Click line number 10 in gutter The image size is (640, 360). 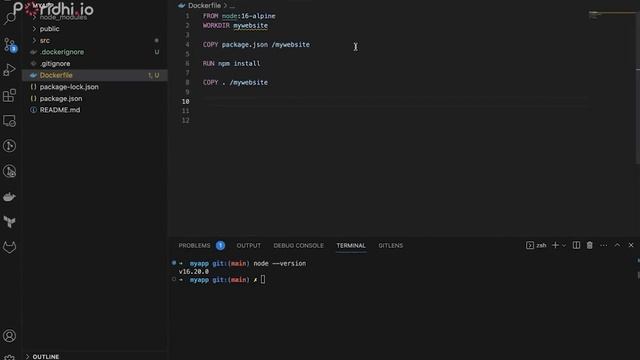(x=186, y=101)
